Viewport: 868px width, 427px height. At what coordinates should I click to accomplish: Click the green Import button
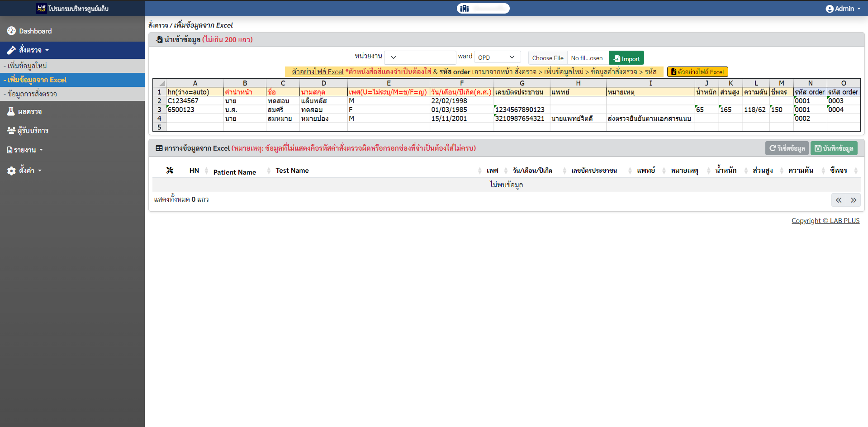tap(626, 58)
